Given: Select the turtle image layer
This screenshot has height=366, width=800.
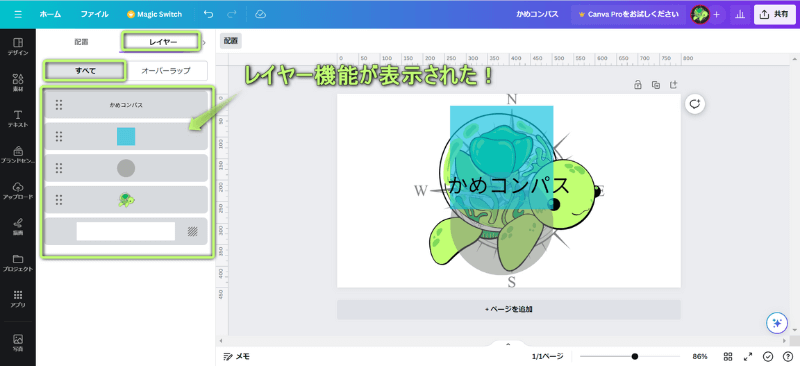Looking at the screenshot, I should 126,200.
